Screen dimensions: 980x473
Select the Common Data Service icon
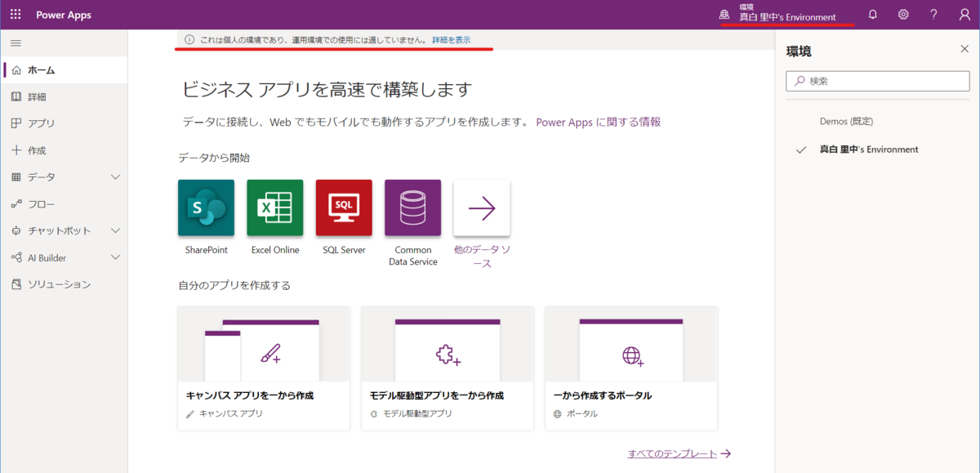(x=412, y=207)
